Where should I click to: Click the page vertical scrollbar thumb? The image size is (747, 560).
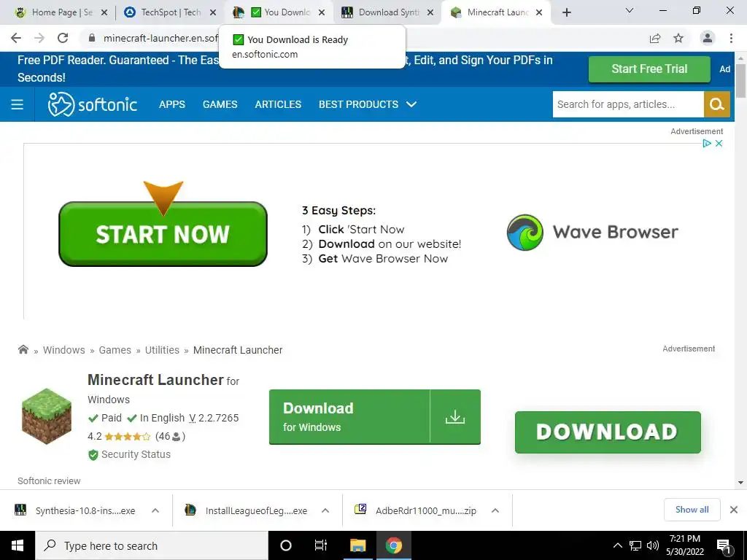click(x=740, y=80)
